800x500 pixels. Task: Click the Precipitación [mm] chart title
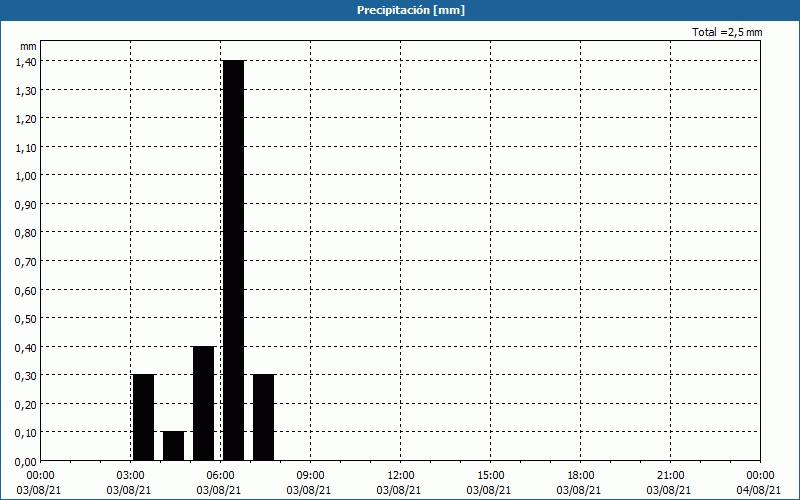tap(411, 10)
